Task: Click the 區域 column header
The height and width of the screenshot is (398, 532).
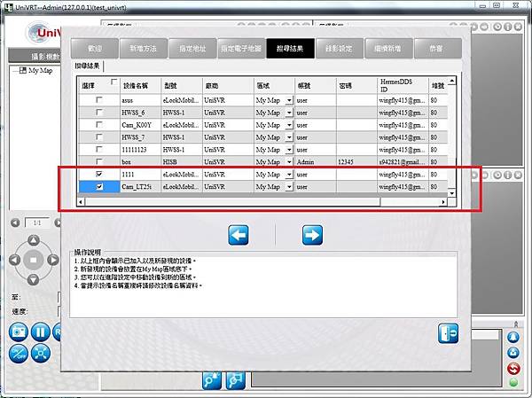Action: click(274, 86)
